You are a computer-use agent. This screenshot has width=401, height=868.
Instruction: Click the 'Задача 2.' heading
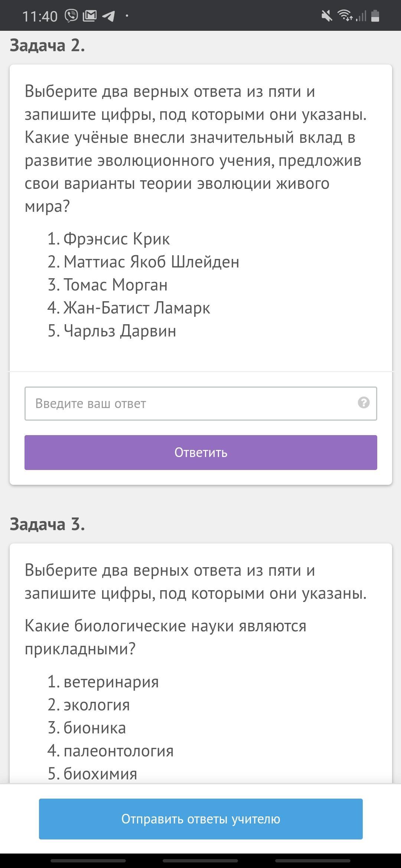pyautogui.click(x=47, y=45)
